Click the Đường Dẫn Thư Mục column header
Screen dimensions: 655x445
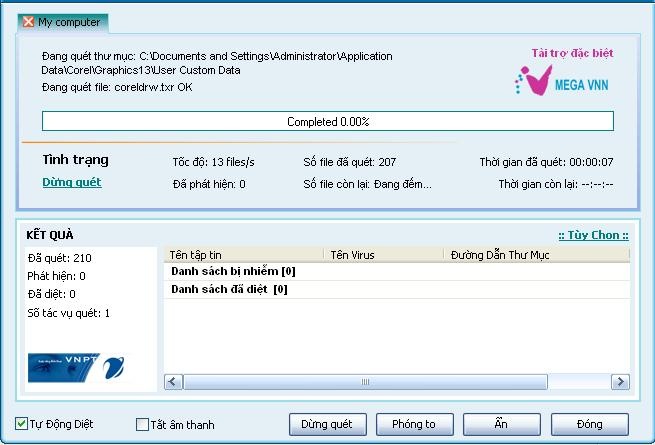(537, 255)
